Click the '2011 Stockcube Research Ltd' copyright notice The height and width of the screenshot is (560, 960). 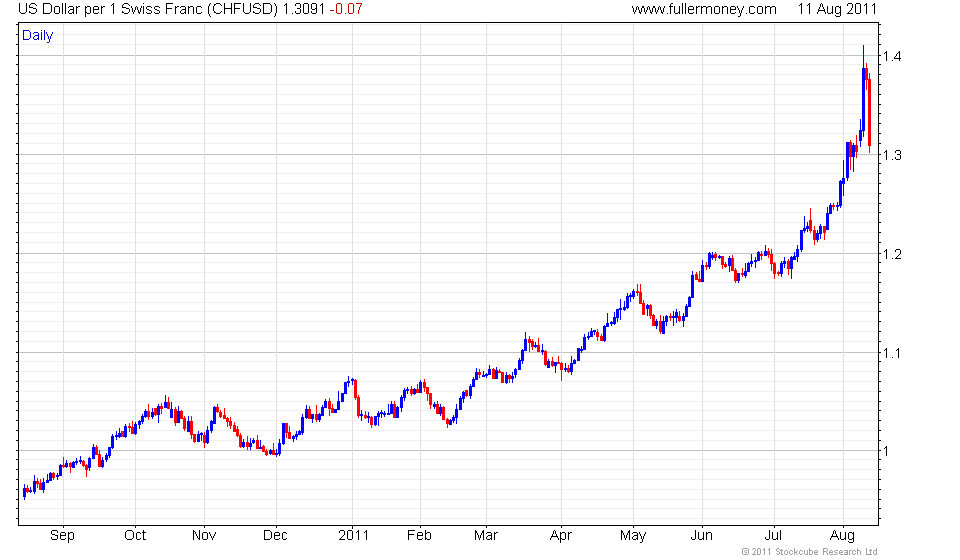point(809,552)
